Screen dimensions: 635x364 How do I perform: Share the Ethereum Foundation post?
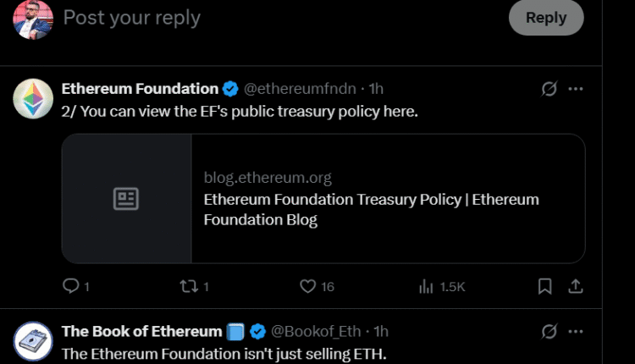click(576, 287)
